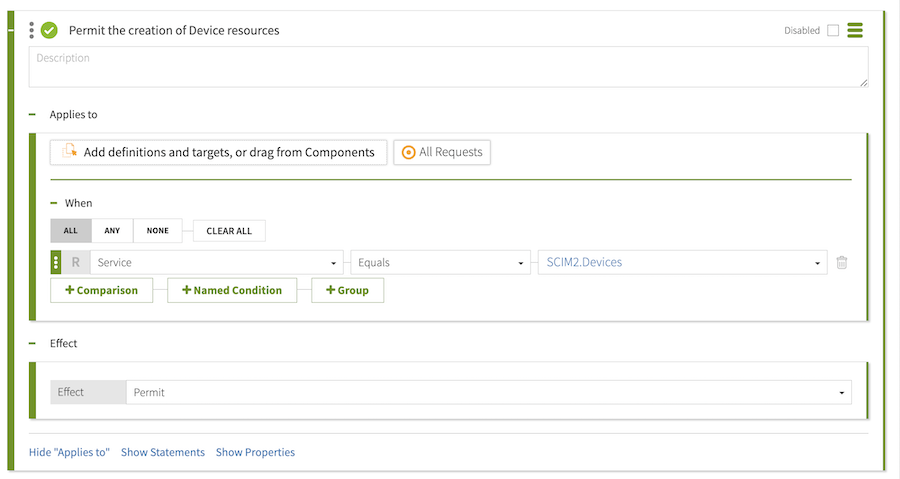
Task: Open the Service attribute dropdown
Action: tap(216, 263)
